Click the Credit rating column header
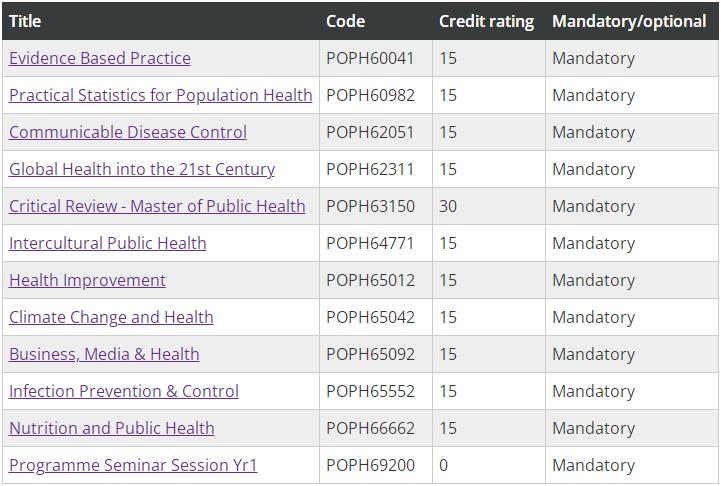 (x=486, y=21)
